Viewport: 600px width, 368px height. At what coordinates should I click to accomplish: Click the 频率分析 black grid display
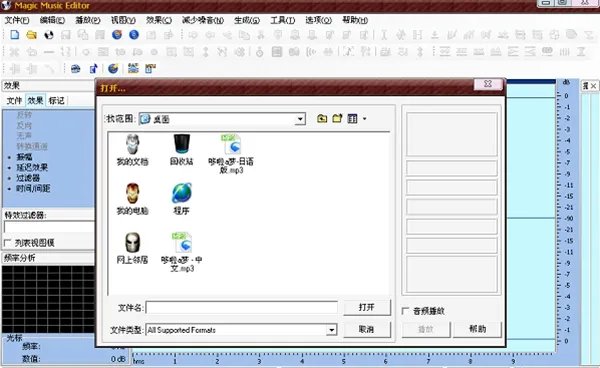click(x=48, y=299)
